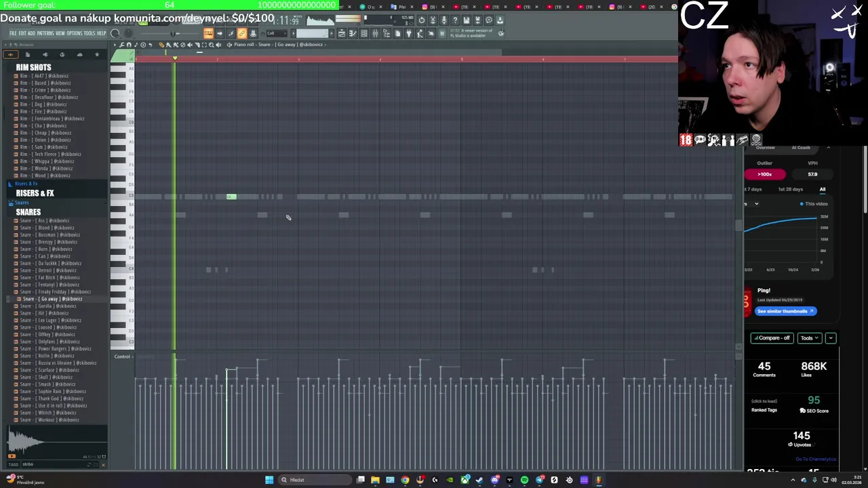The width and height of the screenshot is (868, 488).
Task: Toggle the highlighted link/chain toolbar button
Action: tap(241, 33)
